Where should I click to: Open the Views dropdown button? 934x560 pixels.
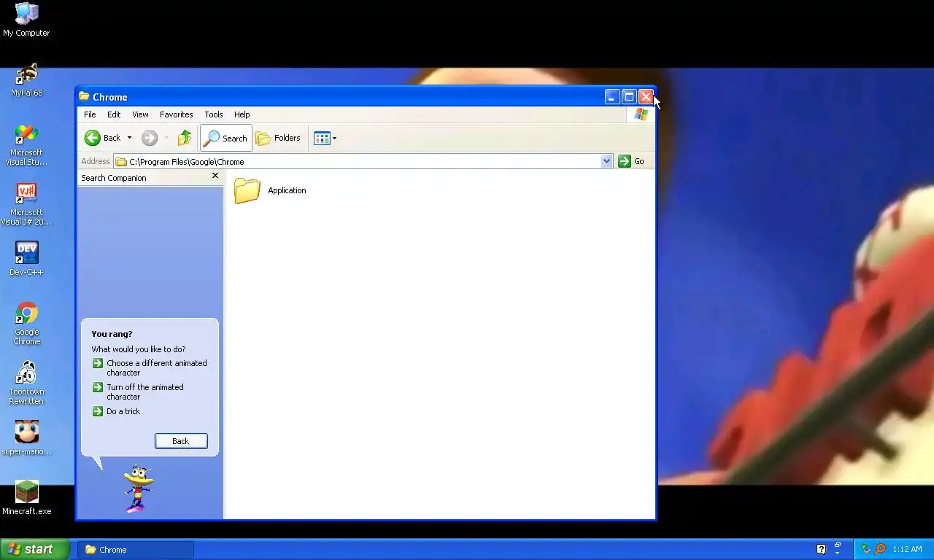point(325,138)
